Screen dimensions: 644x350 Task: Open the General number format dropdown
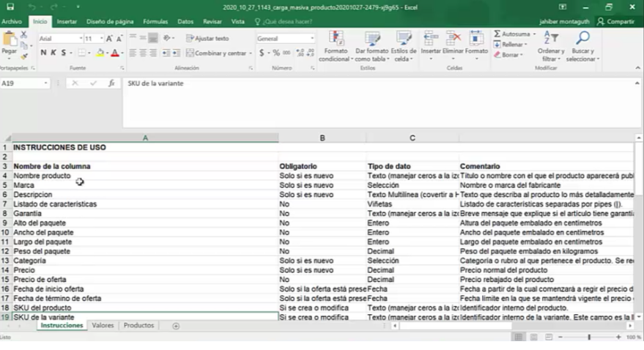(x=312, y=38)
